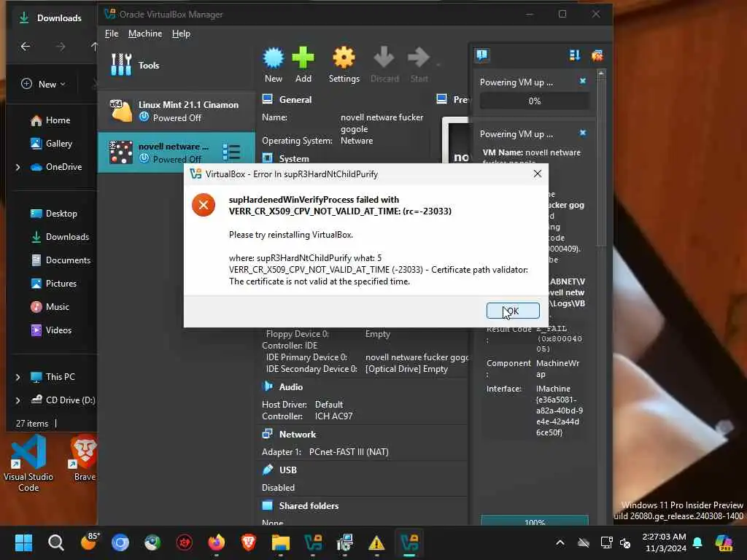Click the Preview section icon

click(441, 99)
